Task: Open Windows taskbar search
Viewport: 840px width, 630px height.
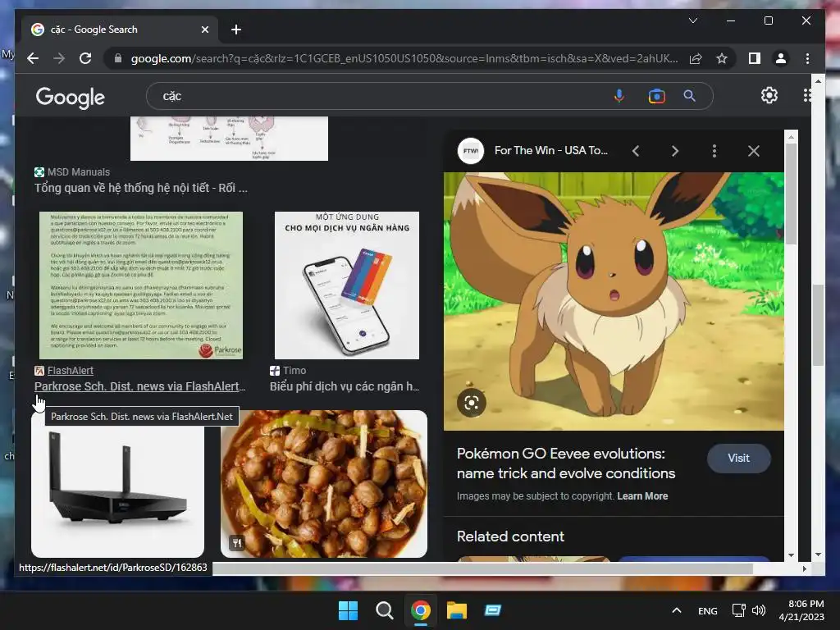Action: 384,610
